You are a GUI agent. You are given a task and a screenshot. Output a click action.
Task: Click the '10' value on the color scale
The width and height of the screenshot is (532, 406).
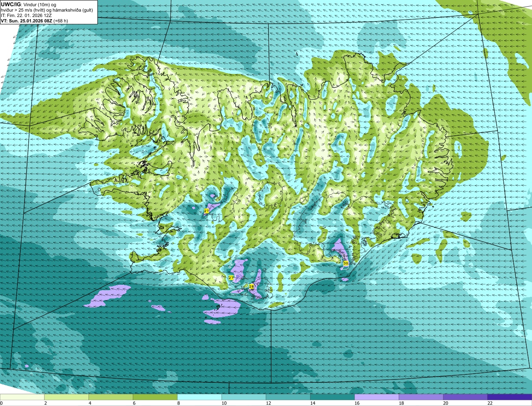[x=224, y=403]
